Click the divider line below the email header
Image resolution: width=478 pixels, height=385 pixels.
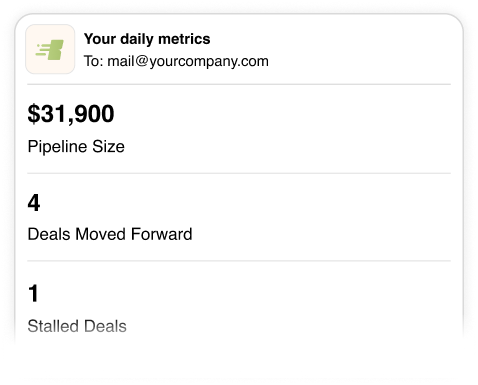click(x=239, y=84)
